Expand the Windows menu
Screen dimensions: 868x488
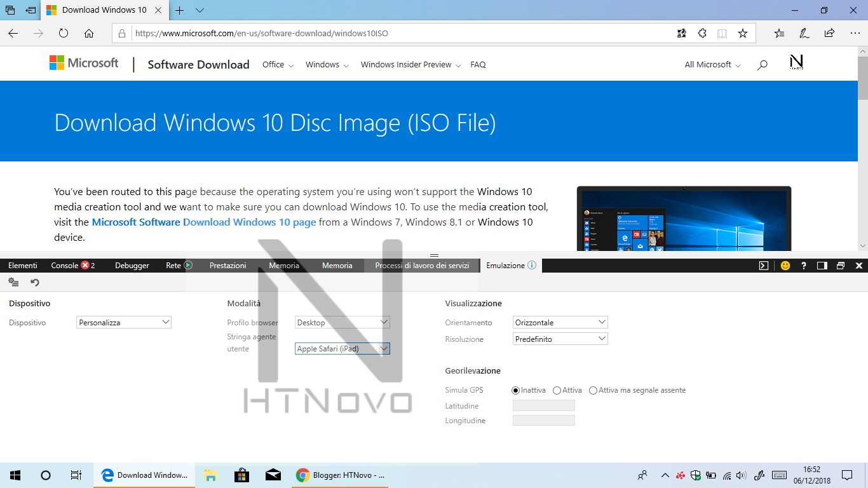coord(327,64)
